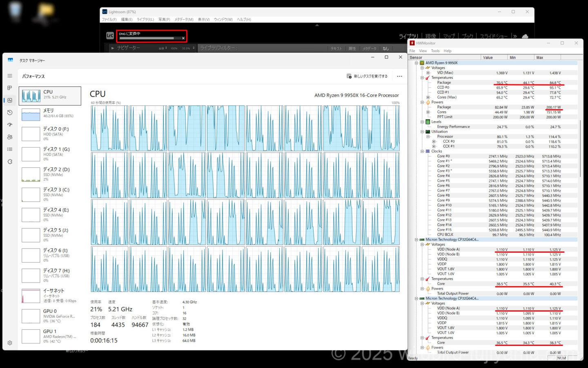
Task: Select the Performance page icon in Task Manager sidebar
Action: click(x=10, y=100)
